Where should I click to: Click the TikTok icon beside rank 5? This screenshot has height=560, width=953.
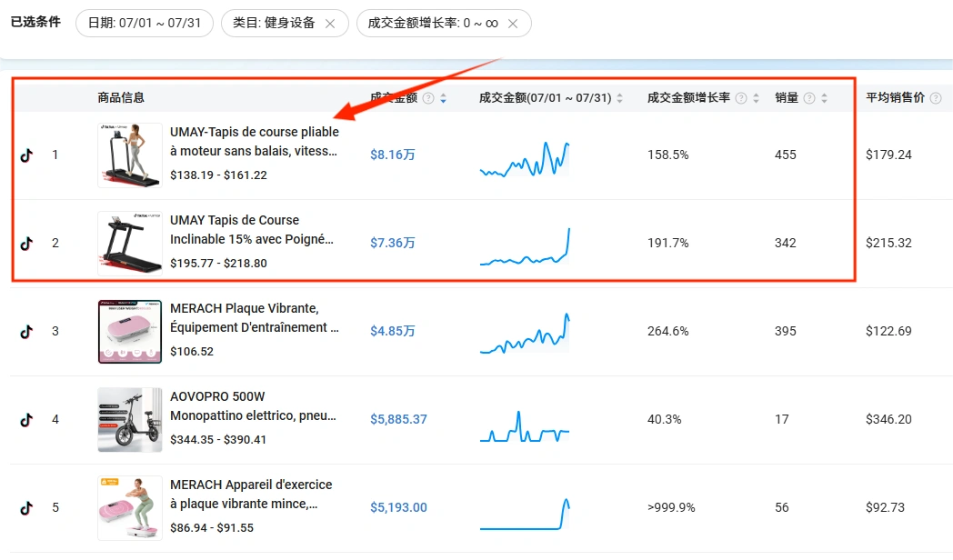[x=26, y=507]
